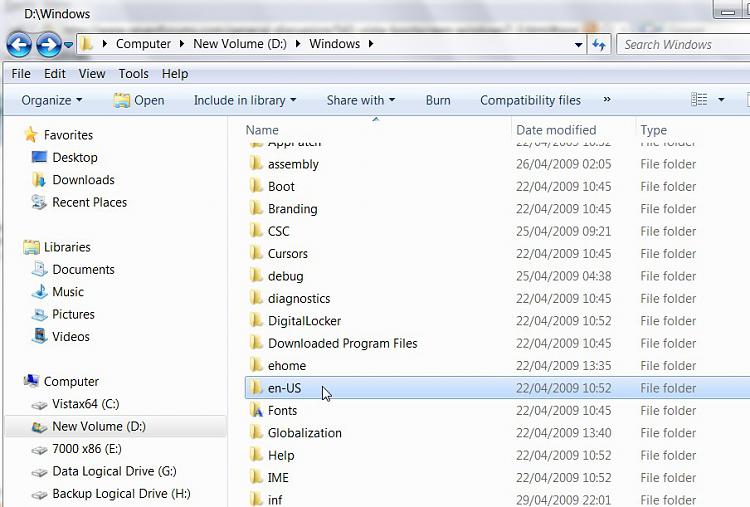
Task: Open the File menu
Action: [x=21, y=74]
